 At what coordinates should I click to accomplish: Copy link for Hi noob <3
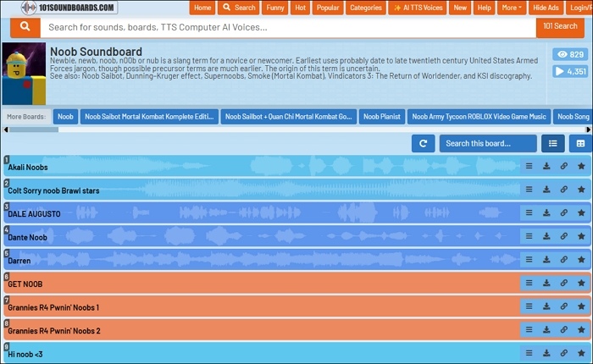(x=564, y=353)
